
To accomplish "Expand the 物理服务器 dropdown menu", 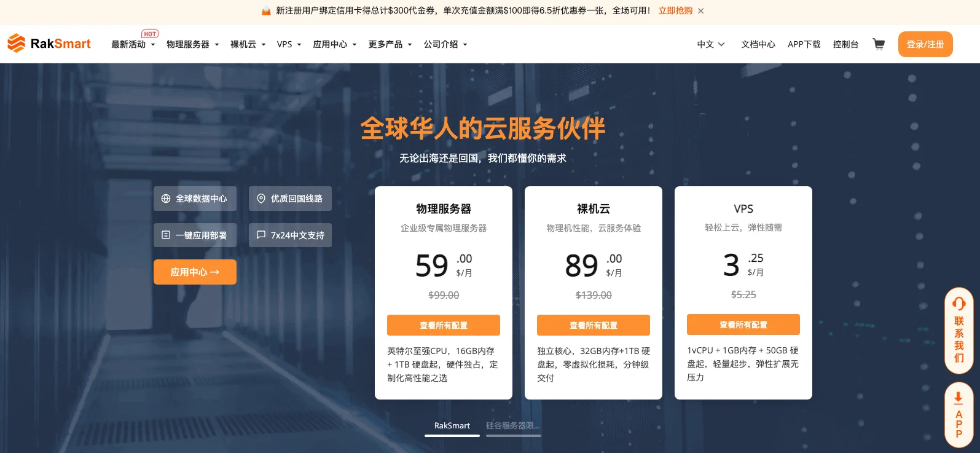I will [192, 44].
